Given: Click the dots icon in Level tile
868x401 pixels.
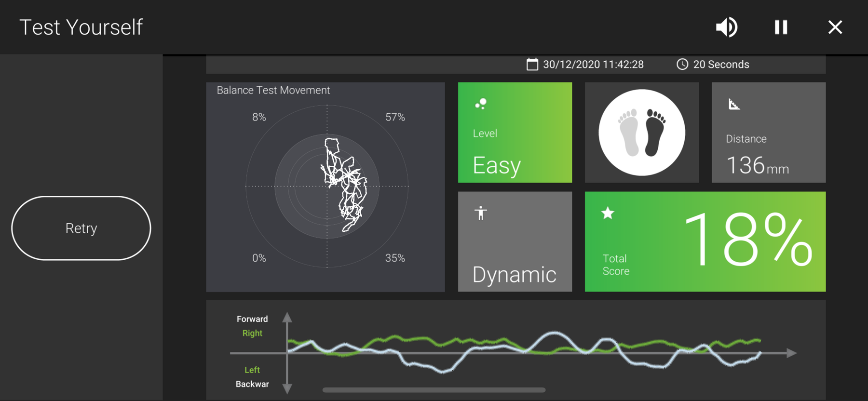Looking at the screenshot, I should point(481,104).
